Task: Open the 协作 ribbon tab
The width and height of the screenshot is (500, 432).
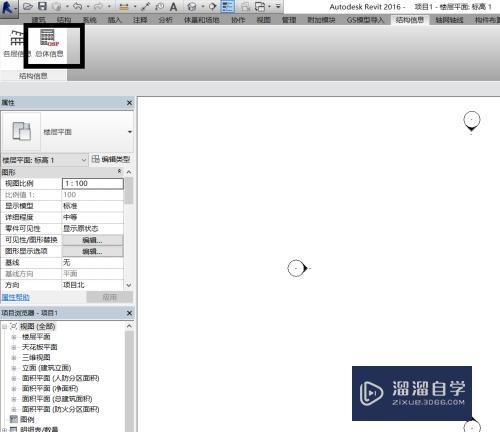Action: (238, 20)
